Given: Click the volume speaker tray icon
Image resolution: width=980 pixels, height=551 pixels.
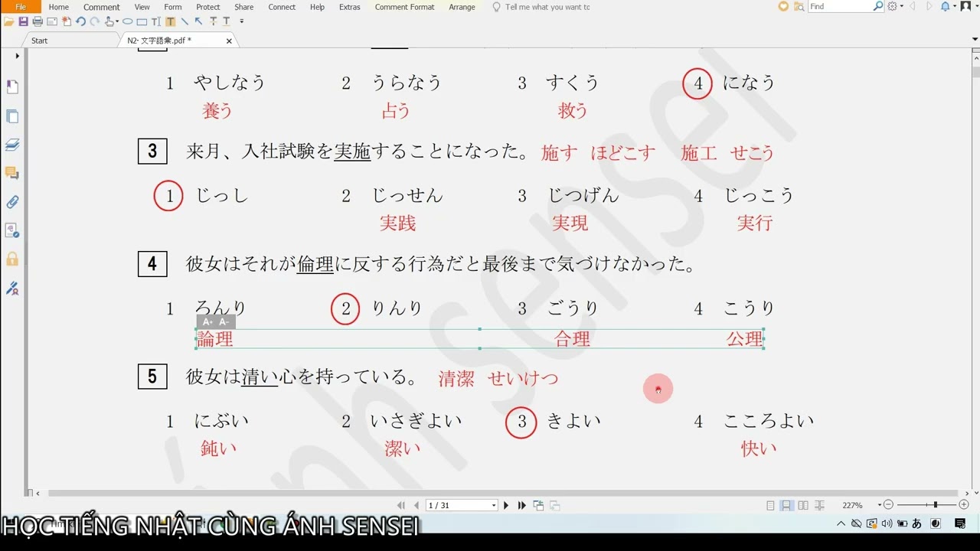Looking at the screenshot, I should (887, 523).
